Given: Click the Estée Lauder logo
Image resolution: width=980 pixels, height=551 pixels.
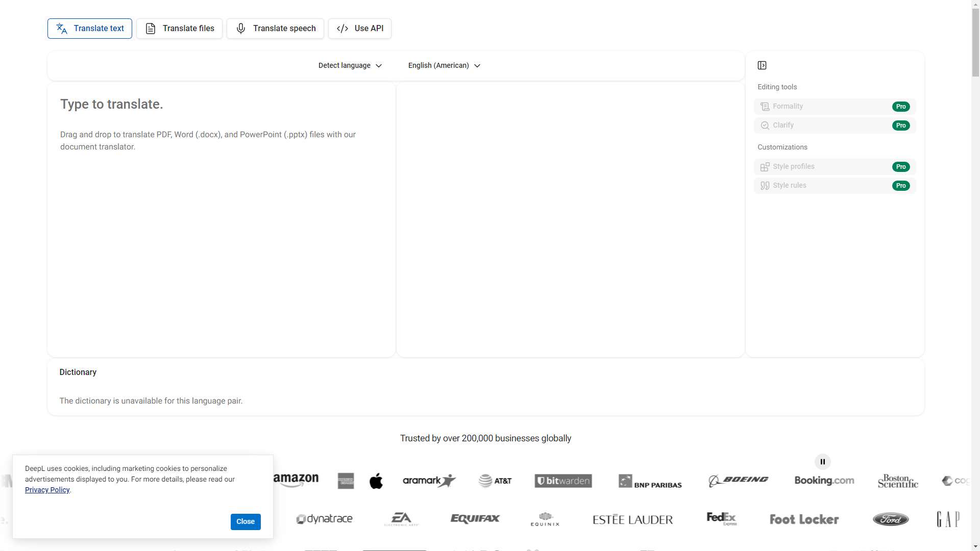Looking at the screenshot, I should point(632,519).
